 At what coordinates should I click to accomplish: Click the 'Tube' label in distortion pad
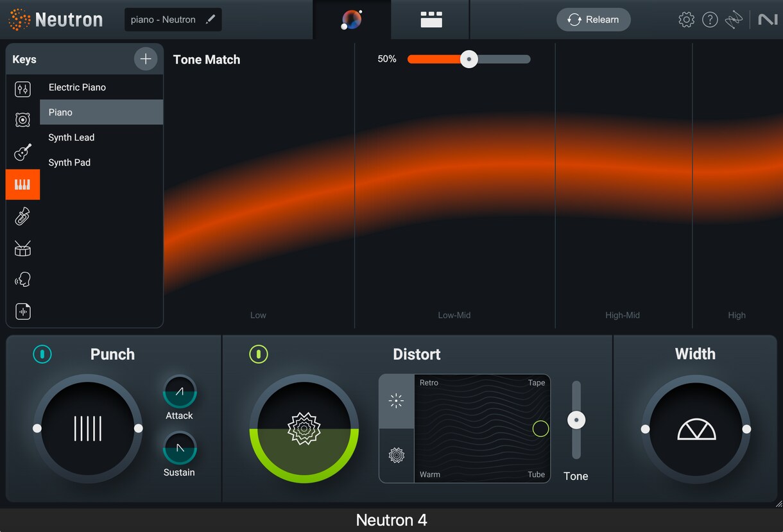[537, 474]
